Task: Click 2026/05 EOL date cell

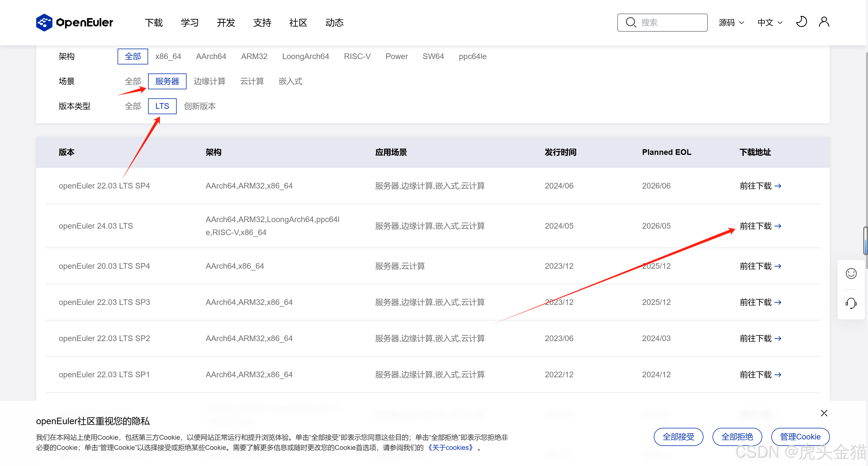Action: coord(656,226)
